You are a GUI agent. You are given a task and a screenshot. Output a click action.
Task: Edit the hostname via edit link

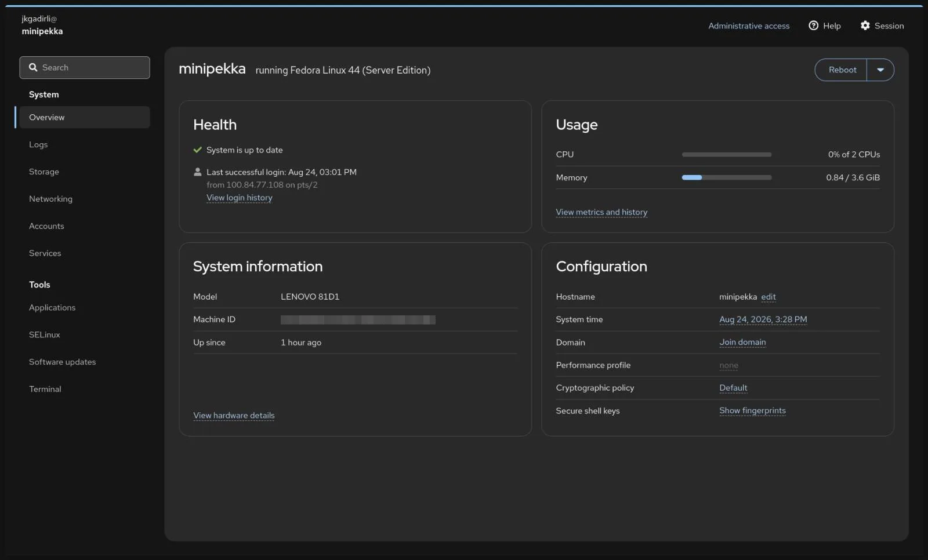point(768,297)
